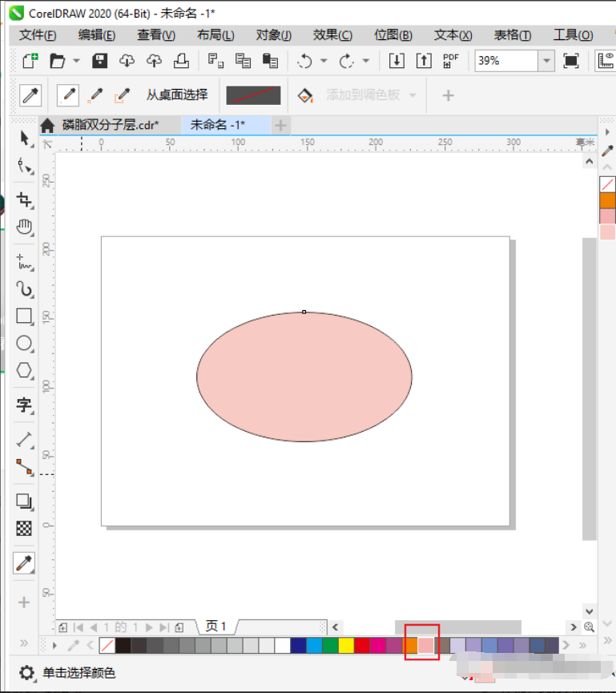Viewport: 616px width, 693px height.
Task: Click the Print icon
Action: pyautogui.click(x=181, y=61)
